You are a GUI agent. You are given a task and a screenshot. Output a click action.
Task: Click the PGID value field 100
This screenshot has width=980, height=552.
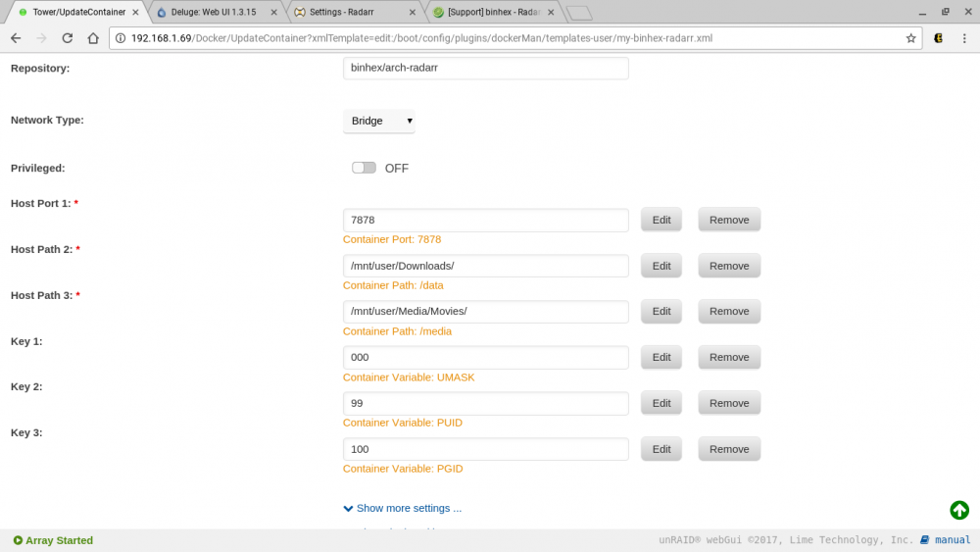point(486,449)
